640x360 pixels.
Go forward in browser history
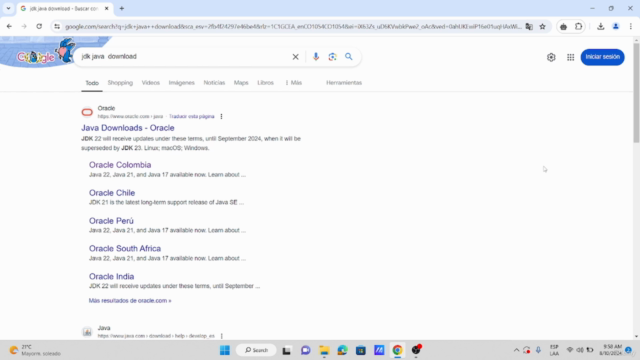pyautogui.click(x=24, y=27)
